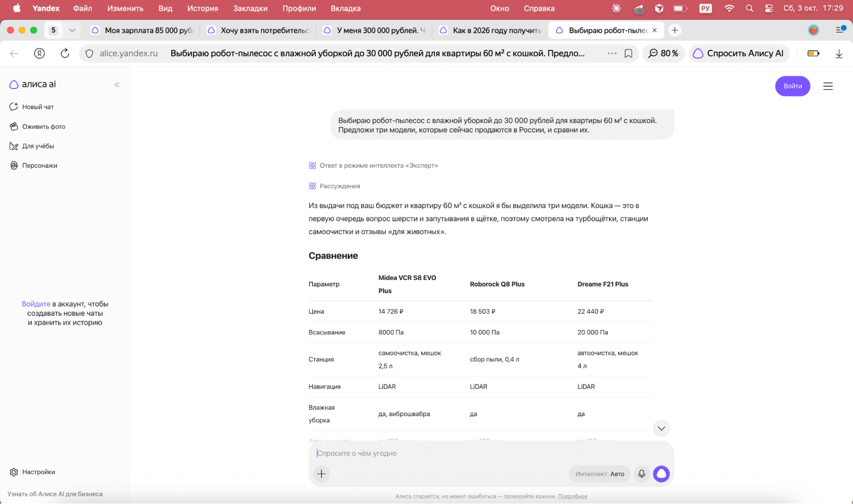Open the 80 % zoom control

[663, 53]
